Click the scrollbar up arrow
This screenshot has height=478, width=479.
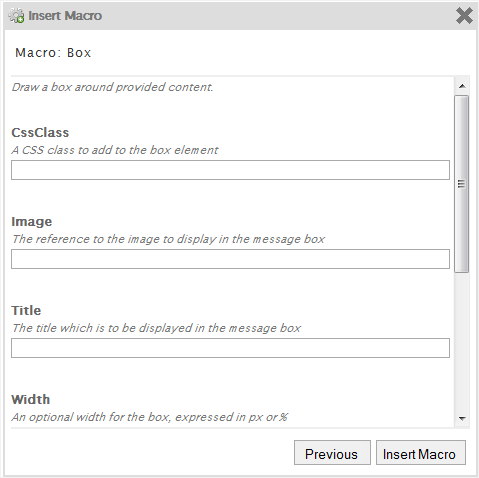pos(462,86)
